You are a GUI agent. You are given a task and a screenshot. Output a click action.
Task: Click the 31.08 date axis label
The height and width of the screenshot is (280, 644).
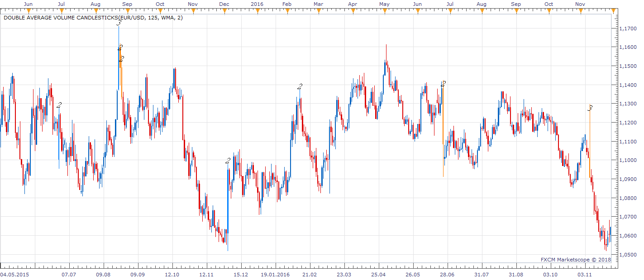516,275
